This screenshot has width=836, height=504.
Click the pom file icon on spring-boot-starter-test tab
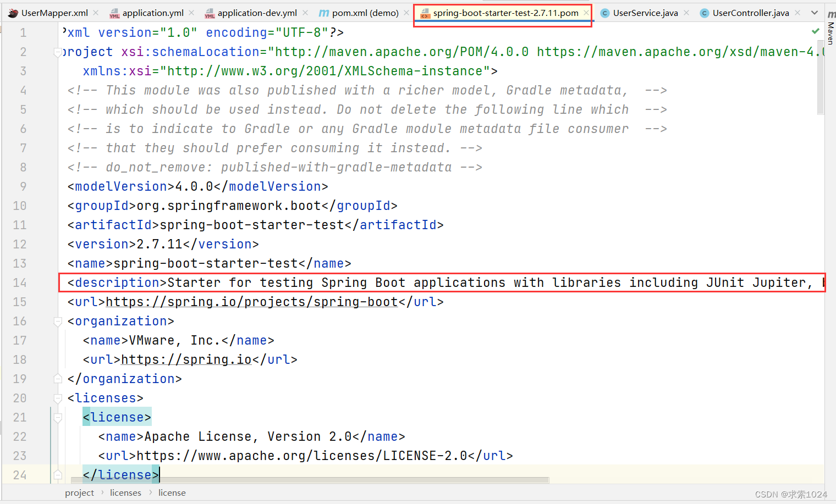click(x=425, y=13)
